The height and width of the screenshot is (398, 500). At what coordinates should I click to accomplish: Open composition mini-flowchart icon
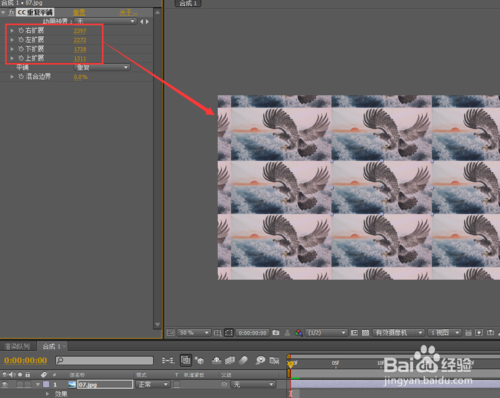tap(168, 360)
